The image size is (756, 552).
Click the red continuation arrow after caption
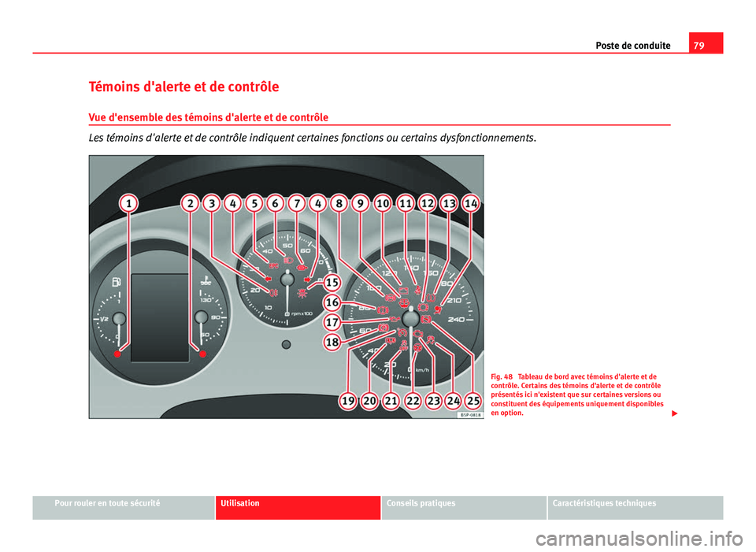(x=675, y=413)
